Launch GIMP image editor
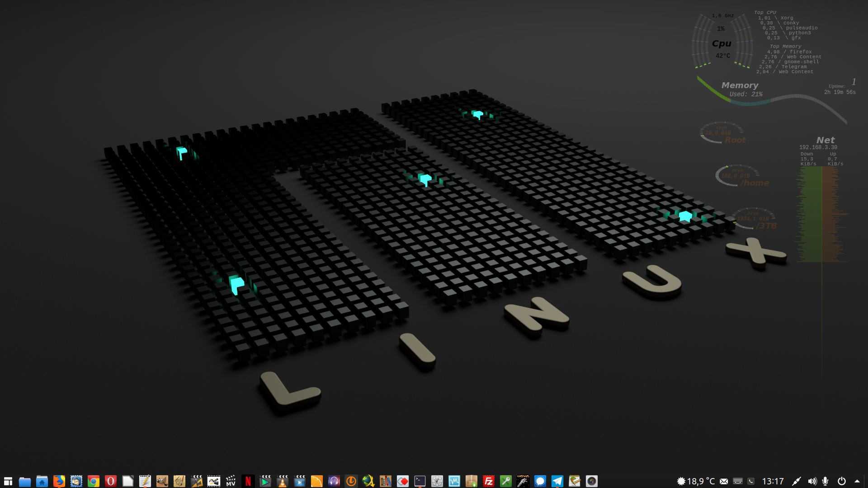The height and width of the screenshot is (488, 868). click(x=162, y=481)
